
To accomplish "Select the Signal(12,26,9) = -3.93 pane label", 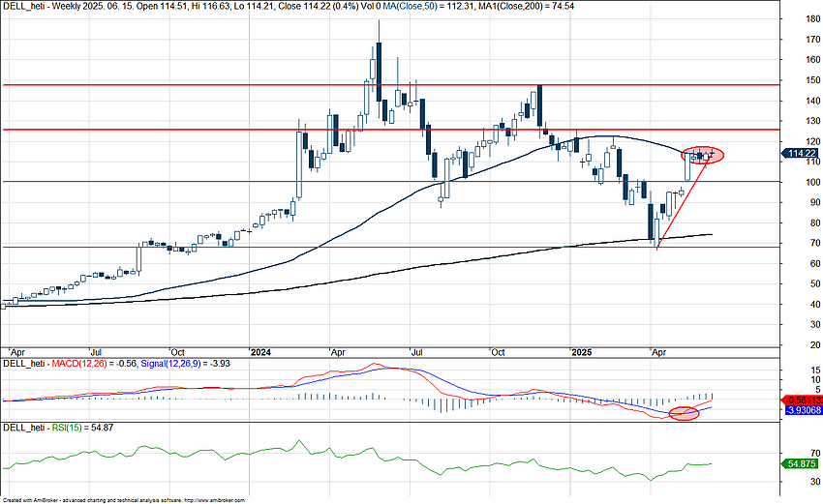I will 185,364.
